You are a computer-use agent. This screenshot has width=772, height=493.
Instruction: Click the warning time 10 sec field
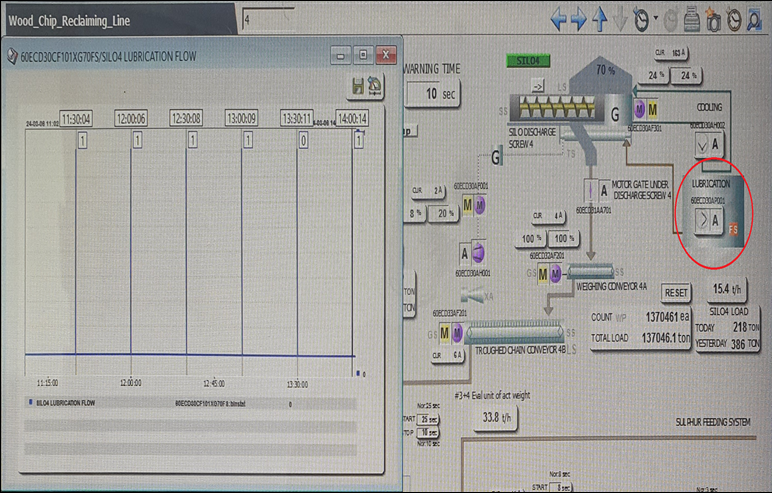point(431,93)
